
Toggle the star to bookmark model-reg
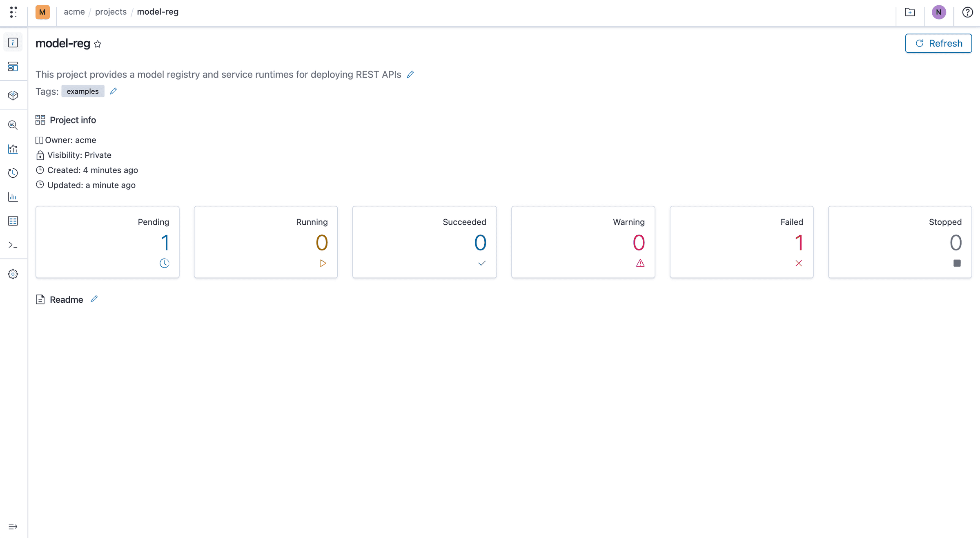98,44
